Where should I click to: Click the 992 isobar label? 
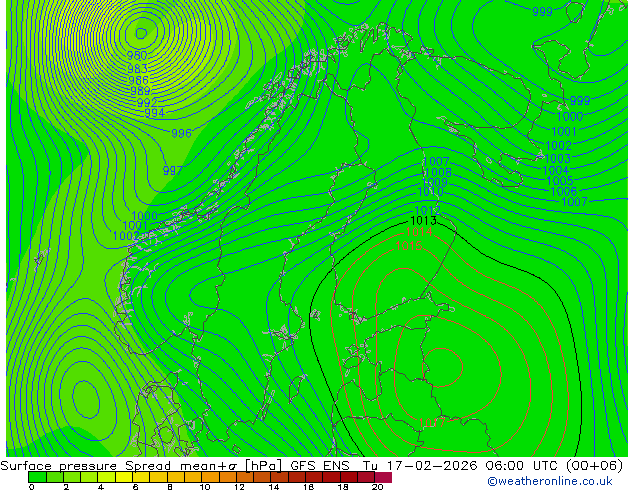tap(147, 103)
